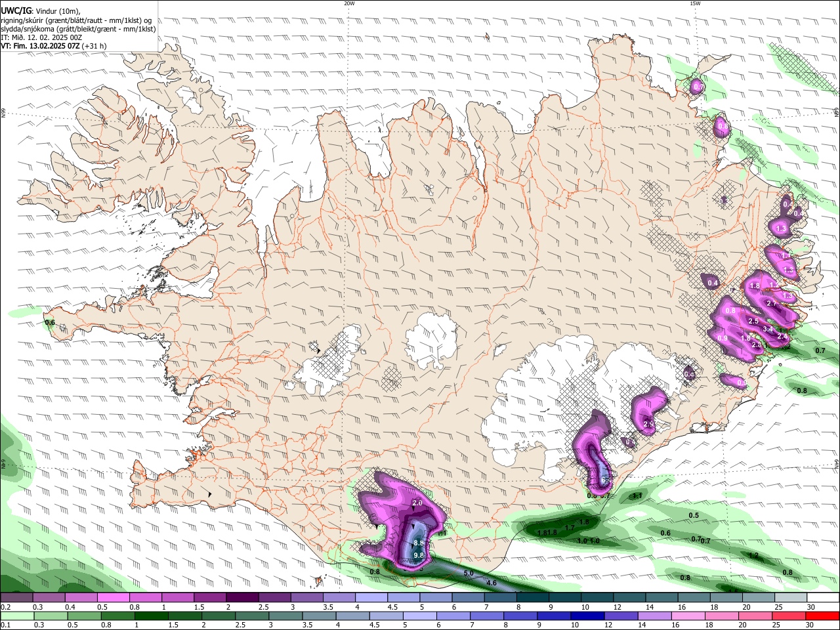Select the light lavender swatch between 4 and 4.5 in the upper legend row
840x630 pixels.
[x=371, y=597]
